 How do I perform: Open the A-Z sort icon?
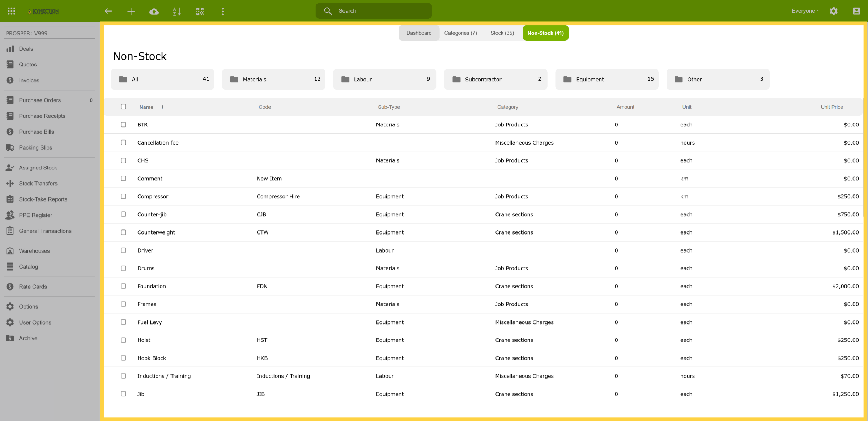point(177,12)
